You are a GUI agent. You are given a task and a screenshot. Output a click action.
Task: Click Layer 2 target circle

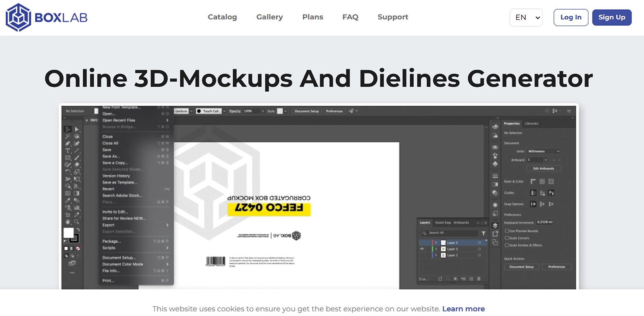[x=479, y=242]
